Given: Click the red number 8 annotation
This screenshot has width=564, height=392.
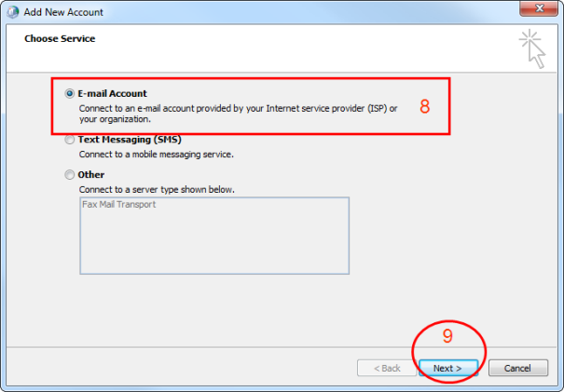Looking at the screenshot, I should (424, 106).
